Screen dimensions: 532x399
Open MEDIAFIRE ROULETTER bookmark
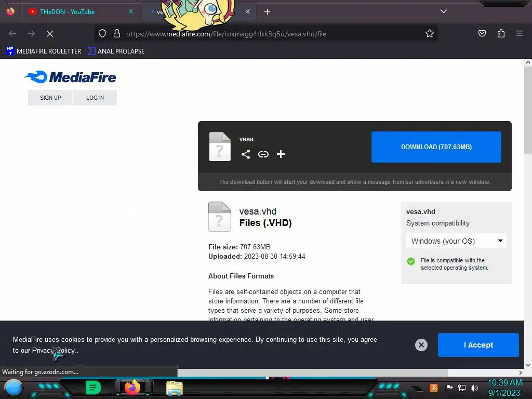tap(44, 51)
